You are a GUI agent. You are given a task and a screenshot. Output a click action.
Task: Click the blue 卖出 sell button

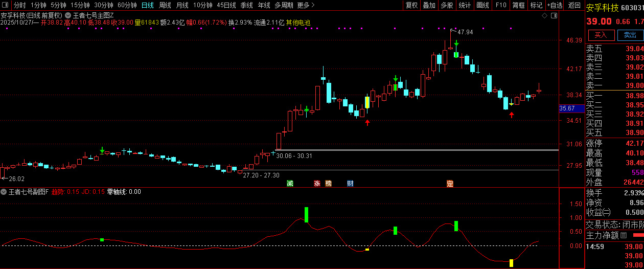point(630,35)
